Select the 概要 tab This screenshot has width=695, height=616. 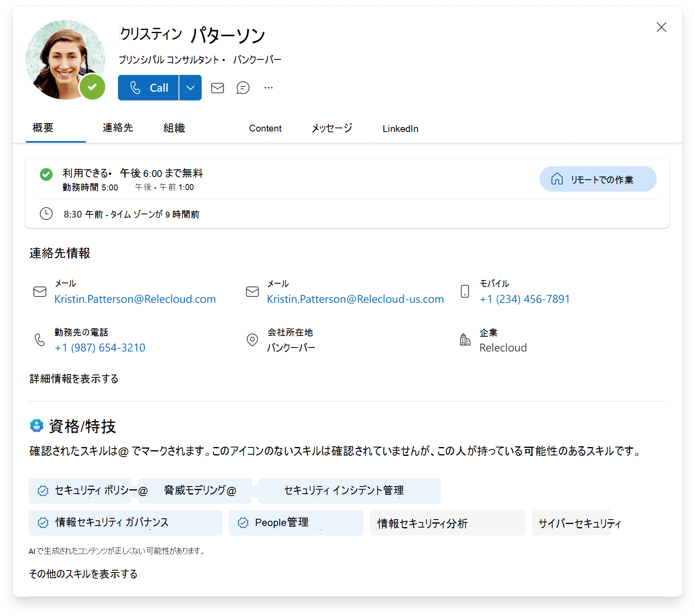[x=43, y=128]
